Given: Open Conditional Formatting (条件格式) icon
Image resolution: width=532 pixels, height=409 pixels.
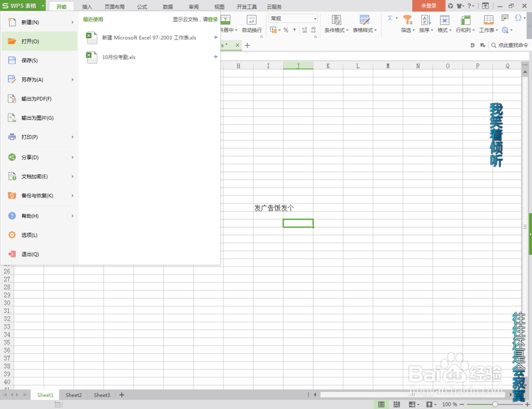Looking at the screenshot, I should pyautogui.click(x=337, y=20).
